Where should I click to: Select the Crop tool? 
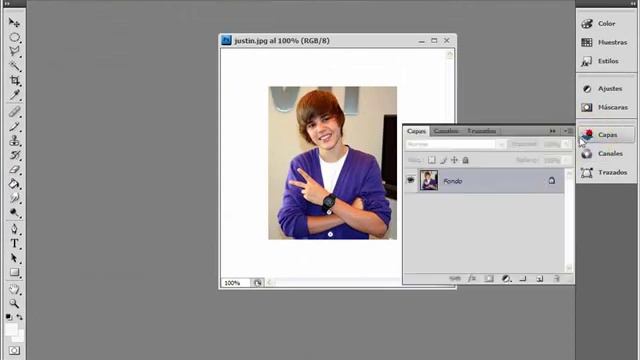tap(14, 80)
